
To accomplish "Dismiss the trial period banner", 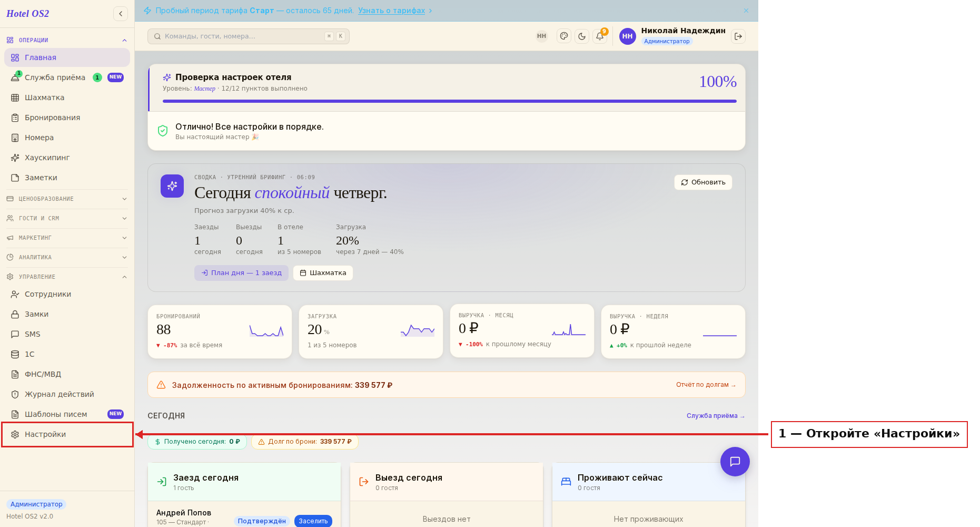I will (x=746, y=11).
